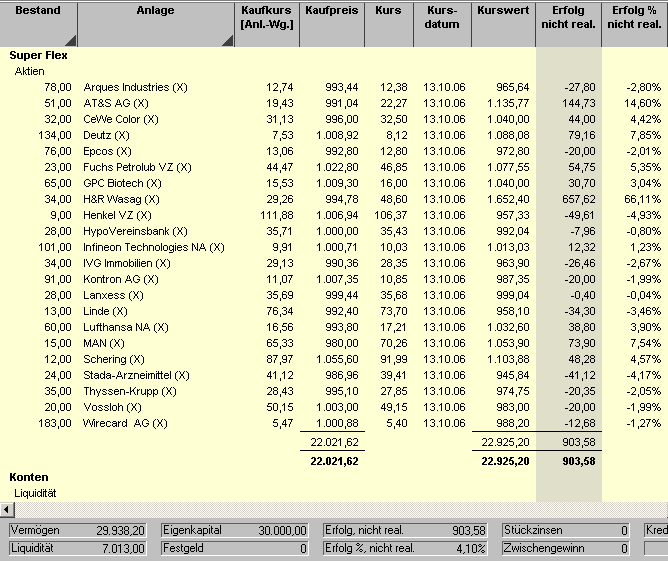668x562 pixels.
Task: Click the Erfolg nicht real. column header
Action: 568,24
